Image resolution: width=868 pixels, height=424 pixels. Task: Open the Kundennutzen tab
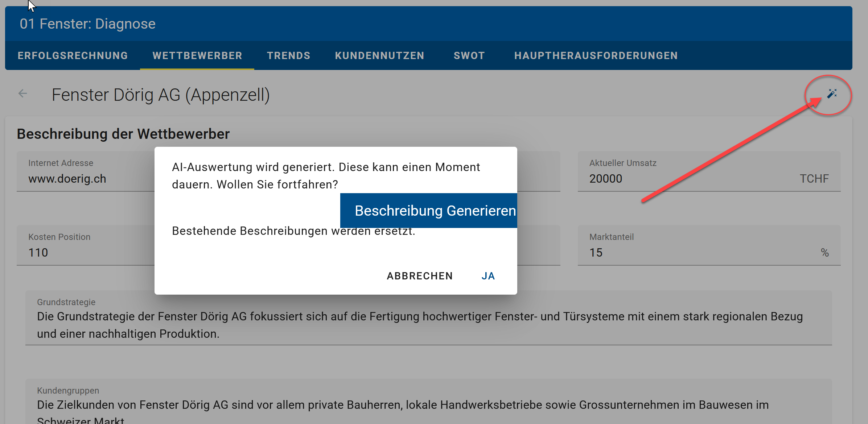[379, 55]
